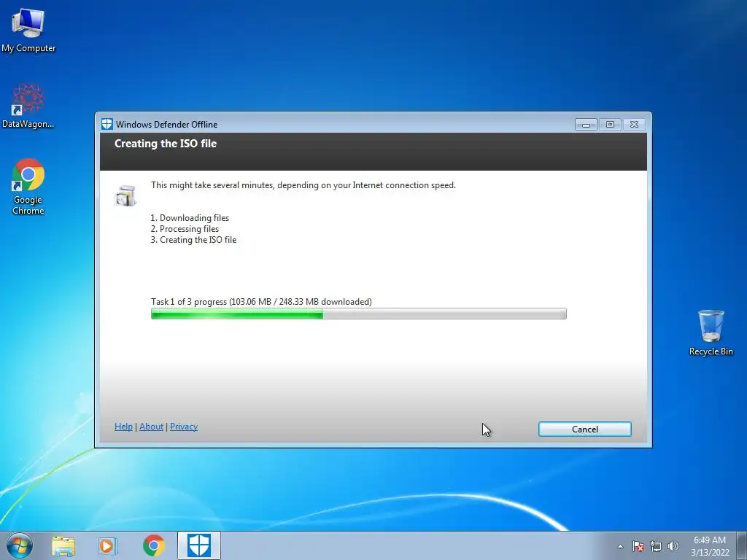Open the volume speaker tray icon
This screenshot has width=747, height=560.
(673, 546)
